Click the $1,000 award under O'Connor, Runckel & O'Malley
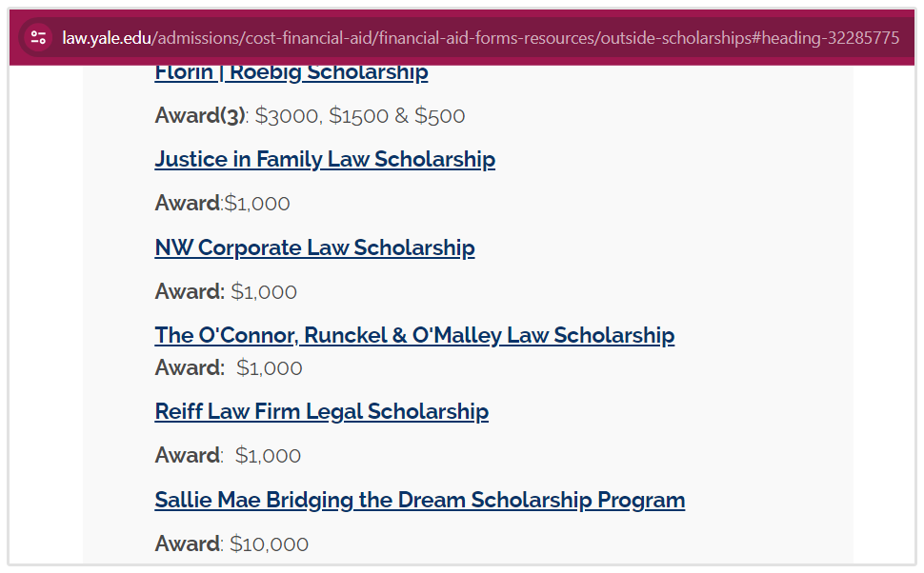The image size is (924, 573). [270, 368]
